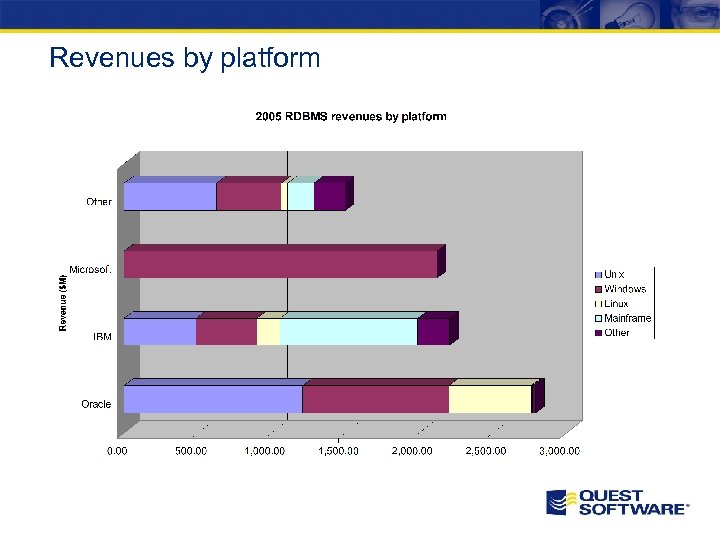Click the Oracle Unix bar segment

tap(213, 399)
